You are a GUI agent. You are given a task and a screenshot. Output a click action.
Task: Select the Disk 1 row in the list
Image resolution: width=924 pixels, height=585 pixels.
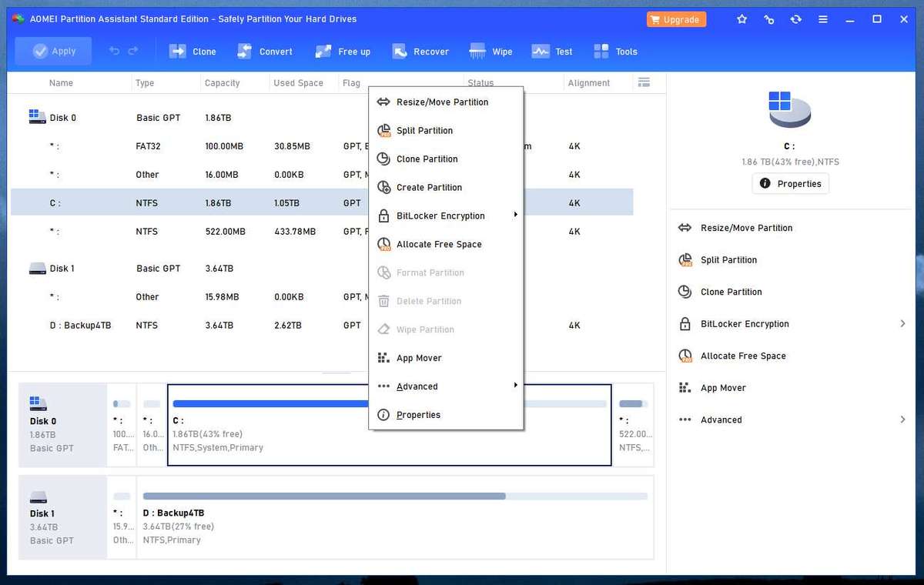click(322, 269)
